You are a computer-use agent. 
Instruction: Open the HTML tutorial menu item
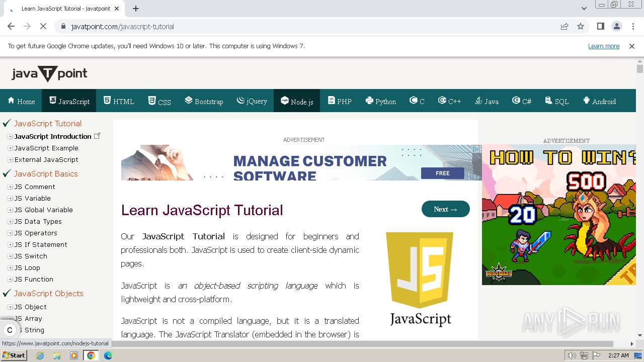[119, 101]
